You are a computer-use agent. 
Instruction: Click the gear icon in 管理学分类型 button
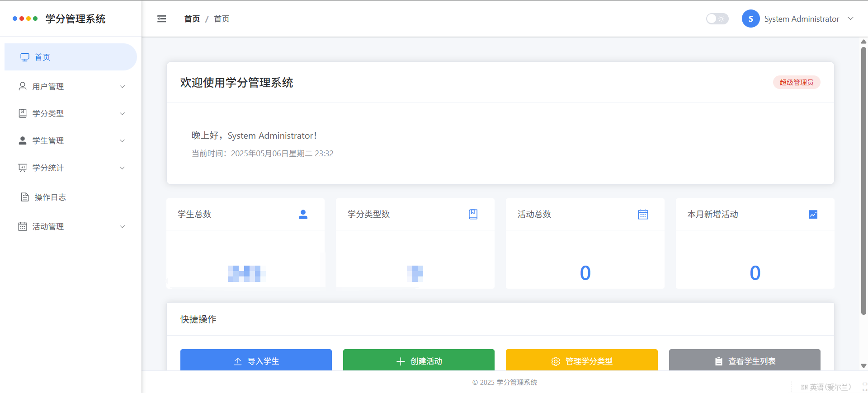click(x=556, y=361)
